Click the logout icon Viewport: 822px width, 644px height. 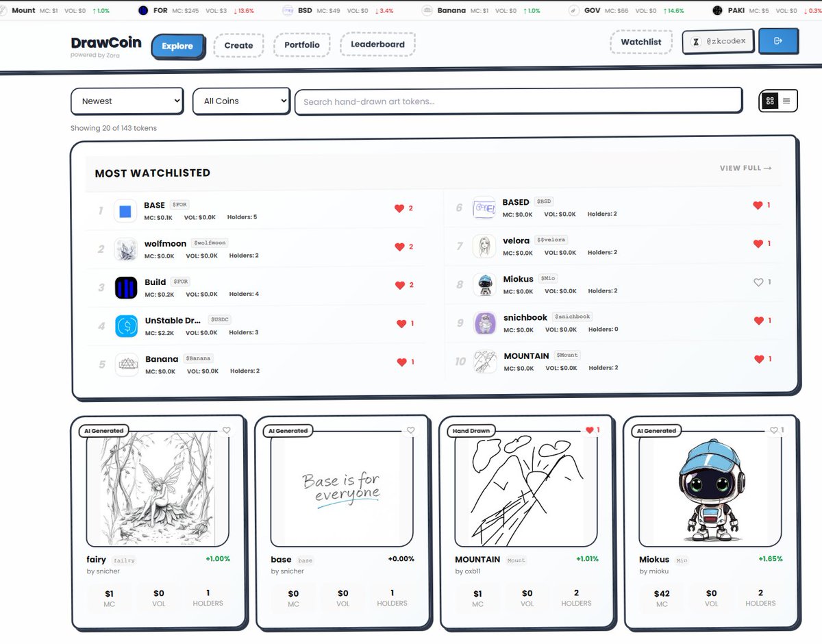pos(778,41)
